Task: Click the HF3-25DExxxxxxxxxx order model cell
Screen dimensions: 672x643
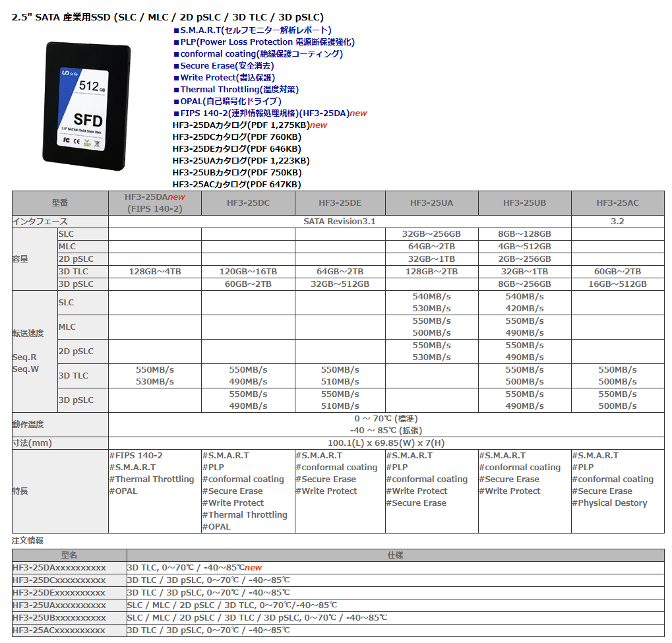Action: [69, 593]
